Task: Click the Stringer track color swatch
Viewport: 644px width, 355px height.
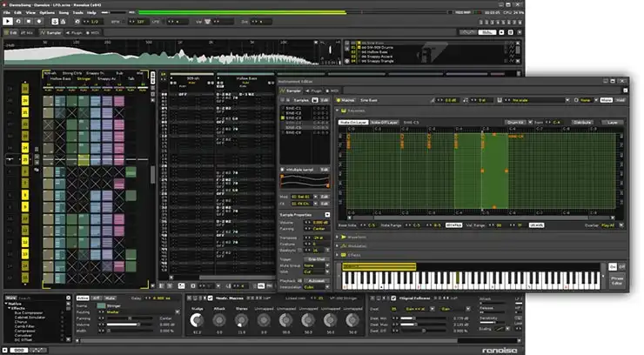Action: (x=101, y=305)
